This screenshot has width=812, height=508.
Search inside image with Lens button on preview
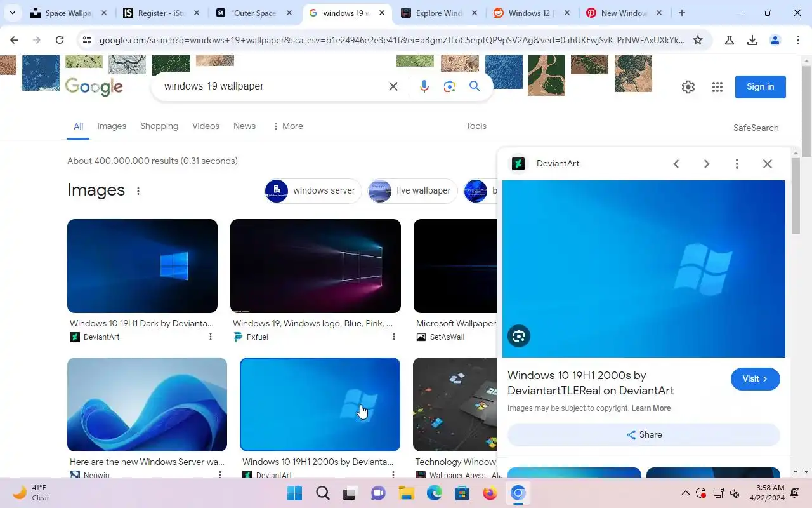(x=519, y=336)
